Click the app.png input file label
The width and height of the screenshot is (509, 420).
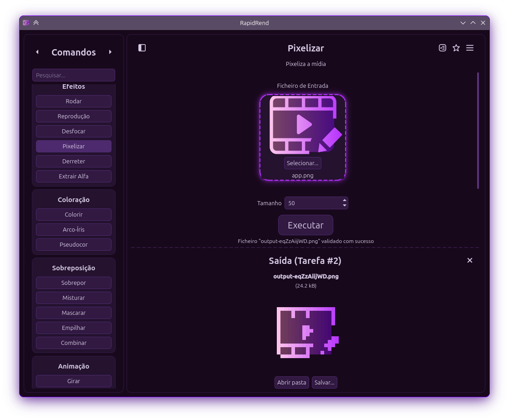(303, 176)
